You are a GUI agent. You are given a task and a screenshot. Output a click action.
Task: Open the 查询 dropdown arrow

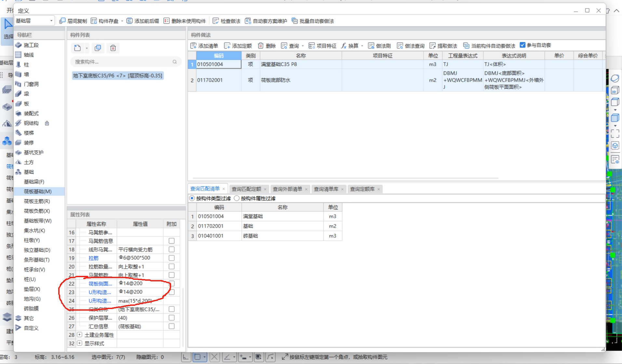click(303, 46)
